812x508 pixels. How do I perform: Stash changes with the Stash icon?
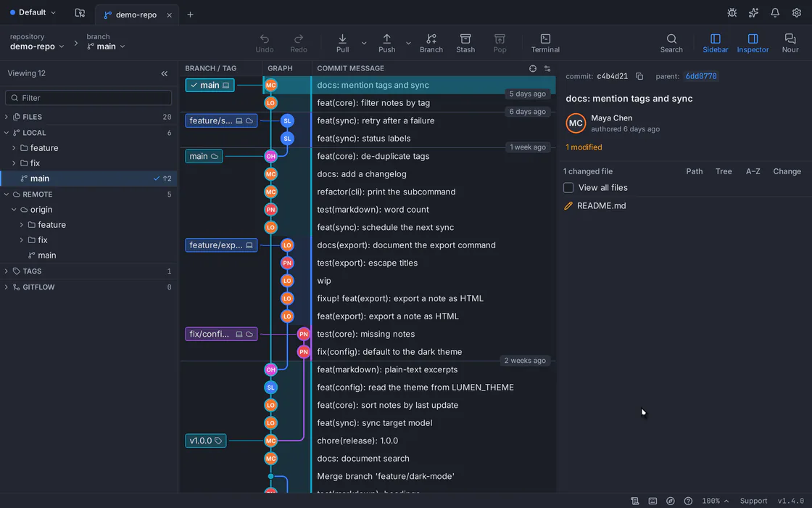click(465, 39)
